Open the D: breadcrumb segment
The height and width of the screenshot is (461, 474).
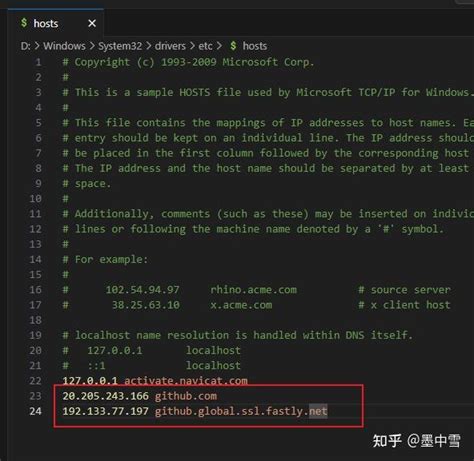[25, 46]
